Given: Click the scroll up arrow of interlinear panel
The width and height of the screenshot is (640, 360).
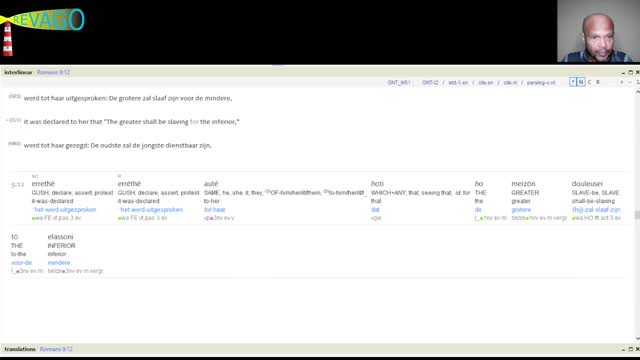Looking at the screenshot, I should click(x=638, y=92).
